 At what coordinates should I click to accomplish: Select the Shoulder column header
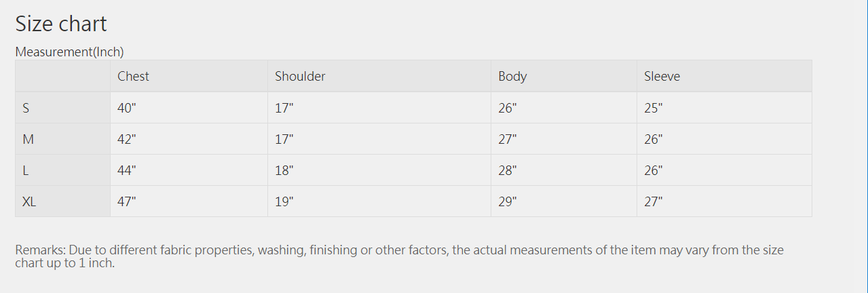[x=379, y=76]
